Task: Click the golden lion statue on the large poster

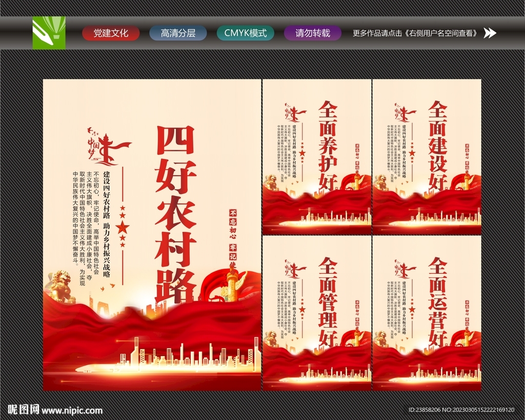Action: [x=62, y=286]
